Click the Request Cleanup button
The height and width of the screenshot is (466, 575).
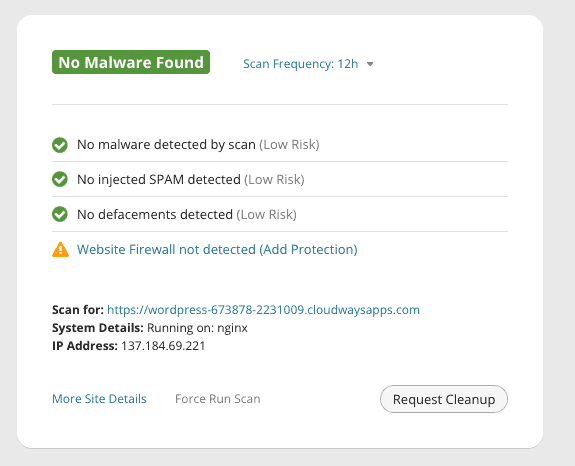tap(444, 399)
